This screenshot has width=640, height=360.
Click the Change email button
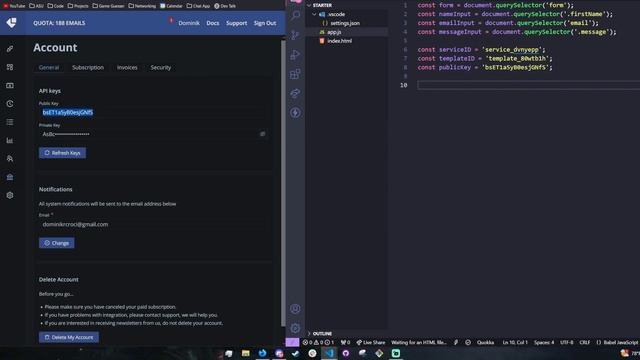(57, 243)
